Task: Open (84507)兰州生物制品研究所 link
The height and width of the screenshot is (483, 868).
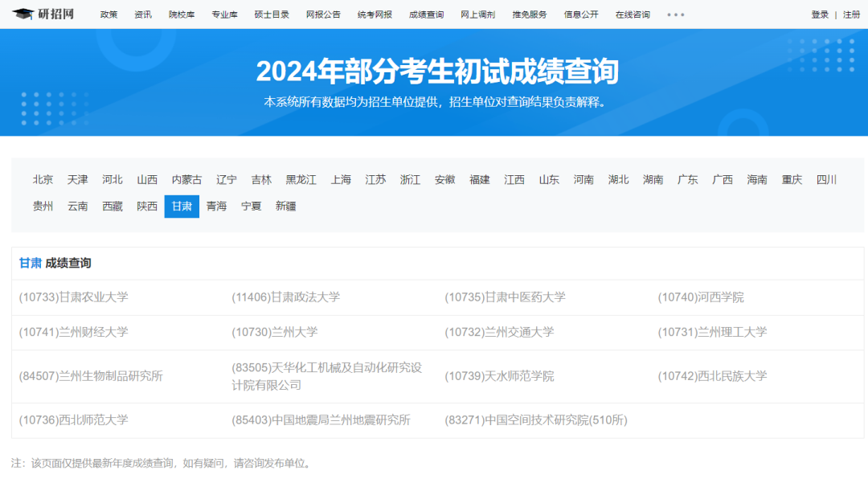Action: point(91,376)
